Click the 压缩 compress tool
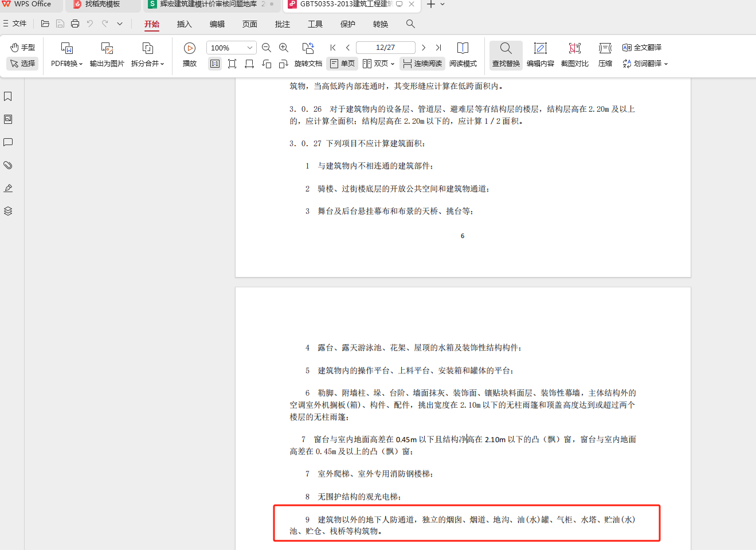Screen dimensions: 756x550 point(605,55)
